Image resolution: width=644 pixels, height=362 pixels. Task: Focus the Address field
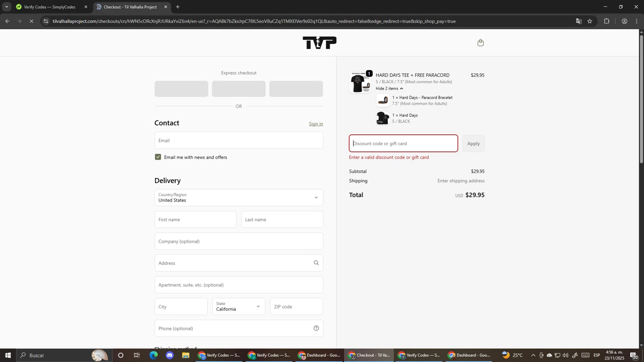point(239,263)
